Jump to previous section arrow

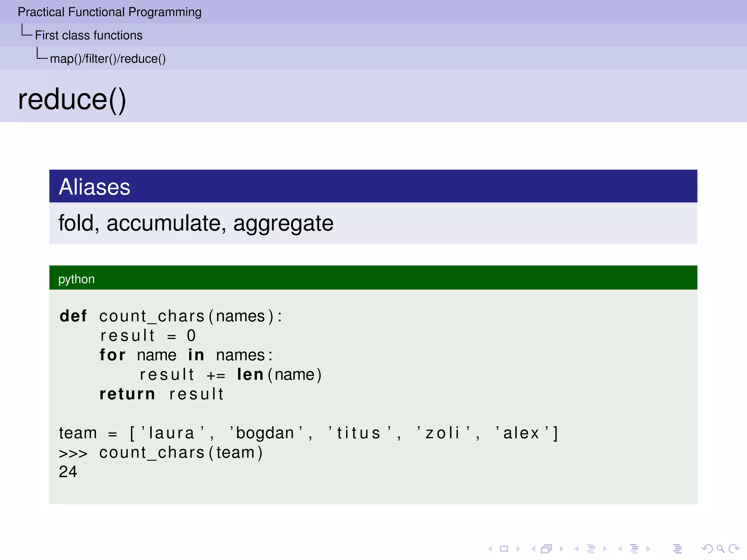tap(620, 549)
